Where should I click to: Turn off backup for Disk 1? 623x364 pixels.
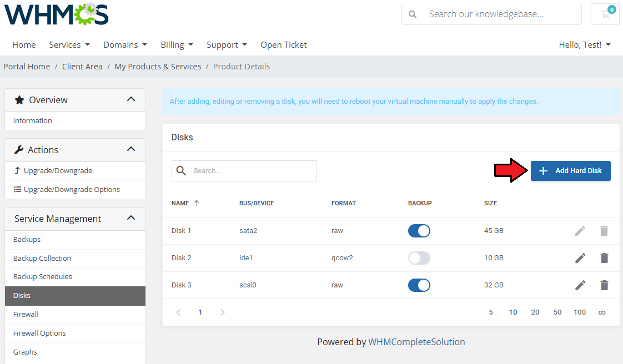click(419, 231)
